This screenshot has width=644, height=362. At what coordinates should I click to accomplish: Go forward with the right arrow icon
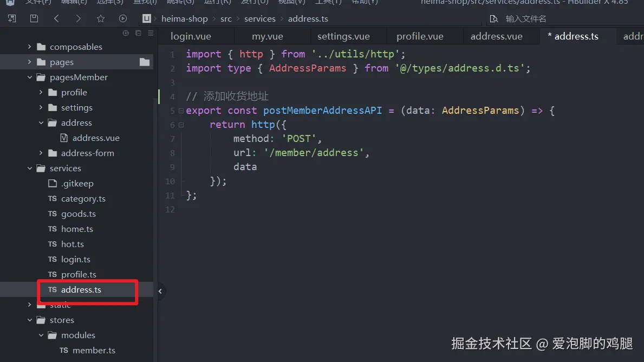[x=78, y=18]
